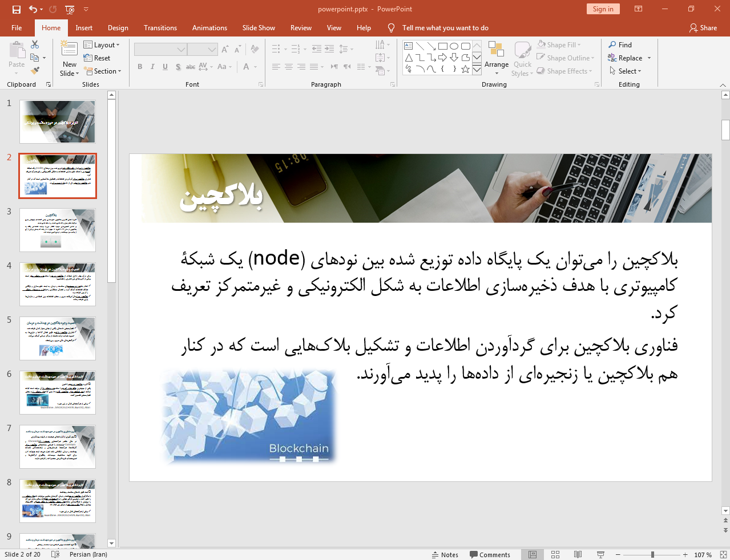Image resolution: width=730 pixels, height=560 pixels.
Task: Click the Sign in button
Action: pyautogui.click(x=603, y=9)
